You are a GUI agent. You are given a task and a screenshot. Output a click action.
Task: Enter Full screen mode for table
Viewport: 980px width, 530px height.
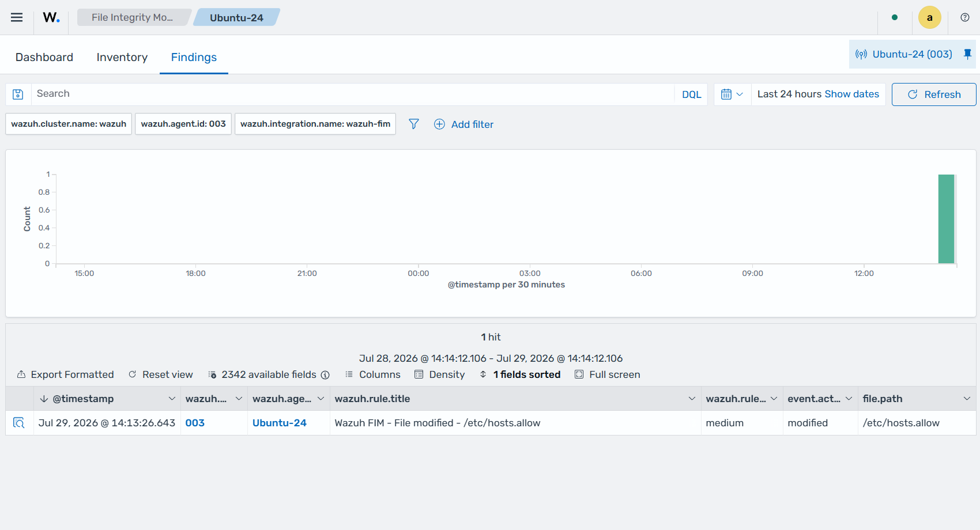pos(608,374)
